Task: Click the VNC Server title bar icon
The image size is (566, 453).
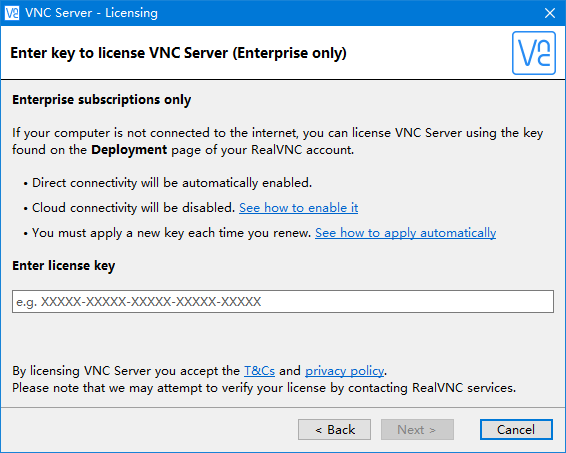Action: pyautogui.click(x=12, y=13)
